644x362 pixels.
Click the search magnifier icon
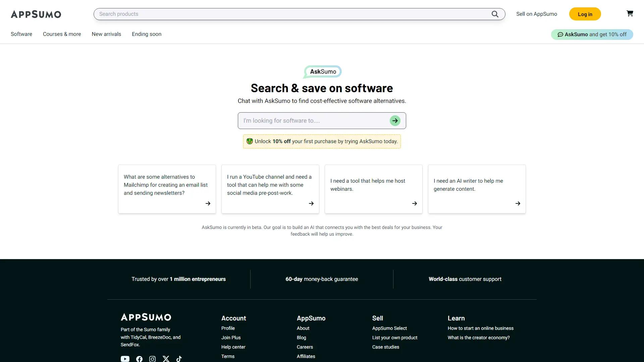pyautogui.click(x=495, y=14)
